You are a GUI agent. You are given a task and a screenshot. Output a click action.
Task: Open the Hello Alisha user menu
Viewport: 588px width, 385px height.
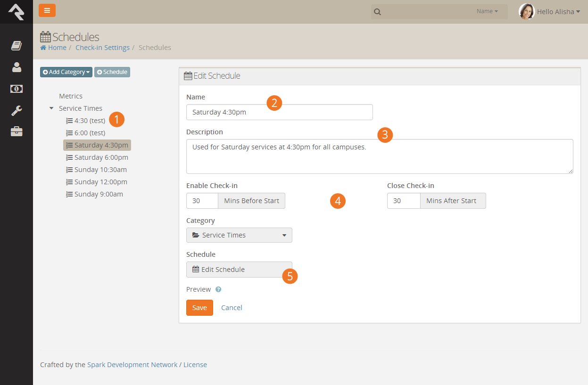[x=558, y=12]
